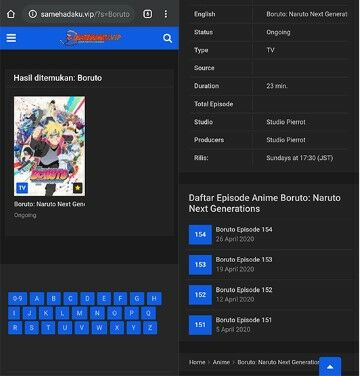Select letter C index button

tap(70, 298)
